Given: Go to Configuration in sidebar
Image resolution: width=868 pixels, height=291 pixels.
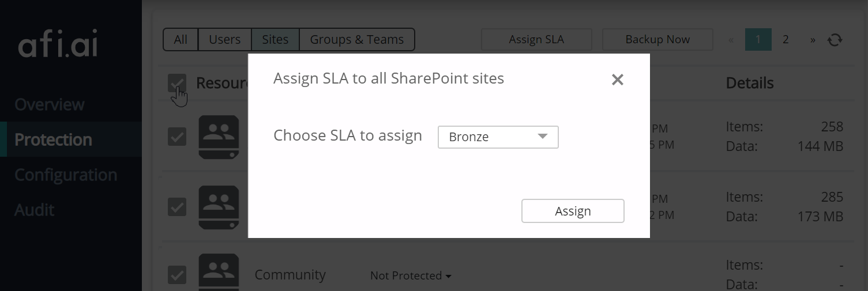Looking at the screenshot, I should [66, 175].
